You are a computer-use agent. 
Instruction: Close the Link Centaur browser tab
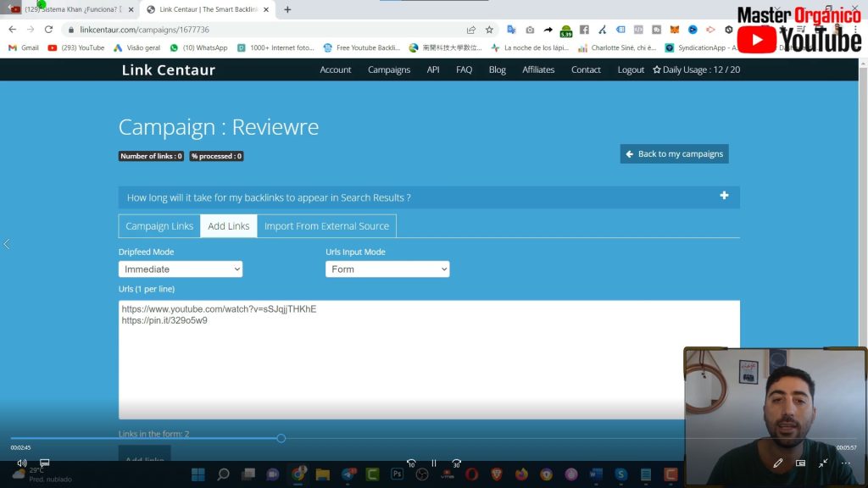click(266, 9)
